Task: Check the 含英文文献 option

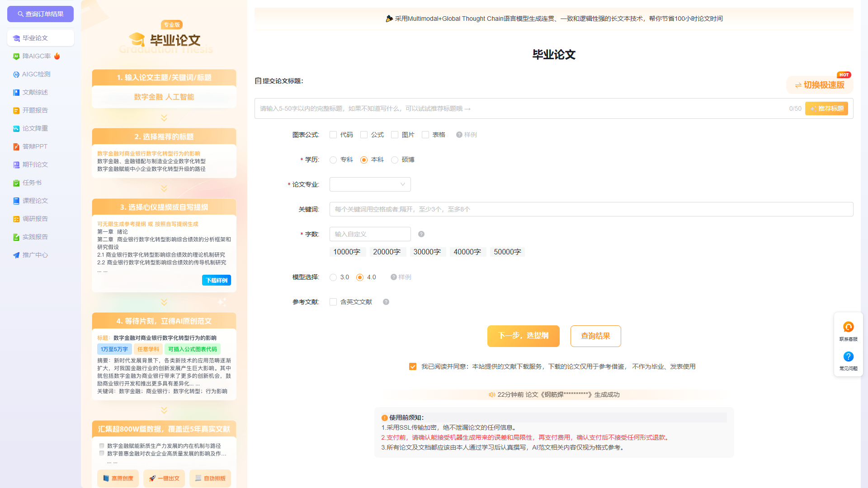Action: coord(333,302)
